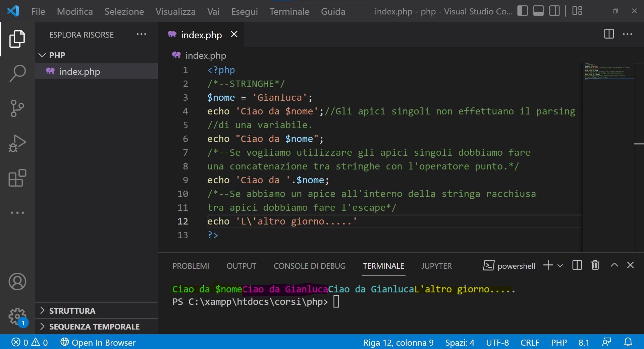This screenshot has height=349, width=644.
Task: Click errors and warnings status item
Action: [30, 342]
